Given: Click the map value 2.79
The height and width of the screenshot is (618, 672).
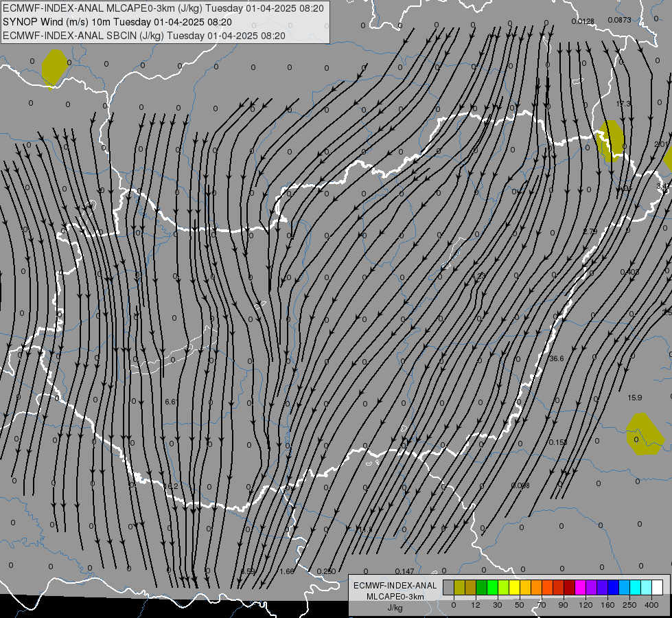Looking at the screenshot, I should (590, 231).
